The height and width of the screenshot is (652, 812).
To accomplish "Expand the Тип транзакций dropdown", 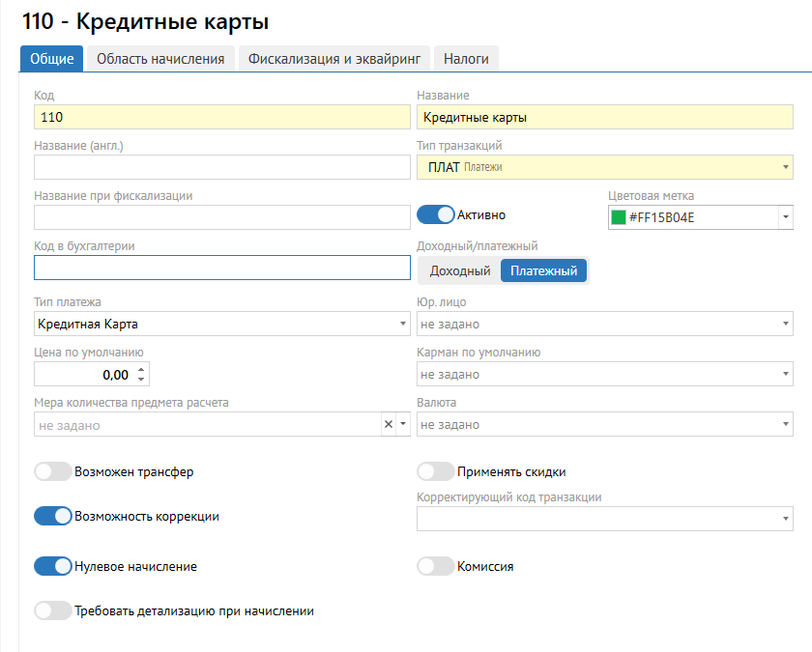I will pos(604,167).
